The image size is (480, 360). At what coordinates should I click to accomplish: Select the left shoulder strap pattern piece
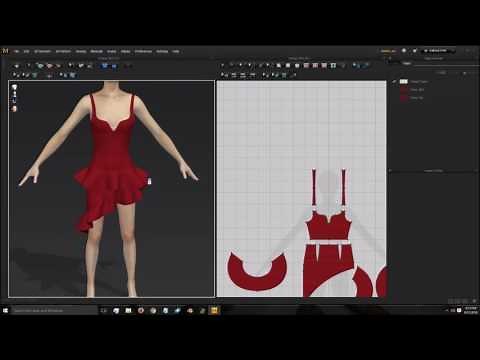tap(314, 187)
